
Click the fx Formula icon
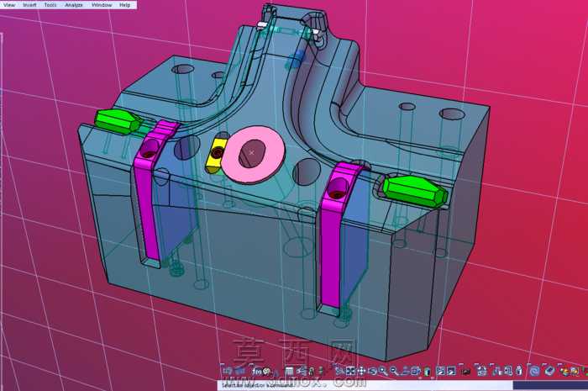coord(256,371)
